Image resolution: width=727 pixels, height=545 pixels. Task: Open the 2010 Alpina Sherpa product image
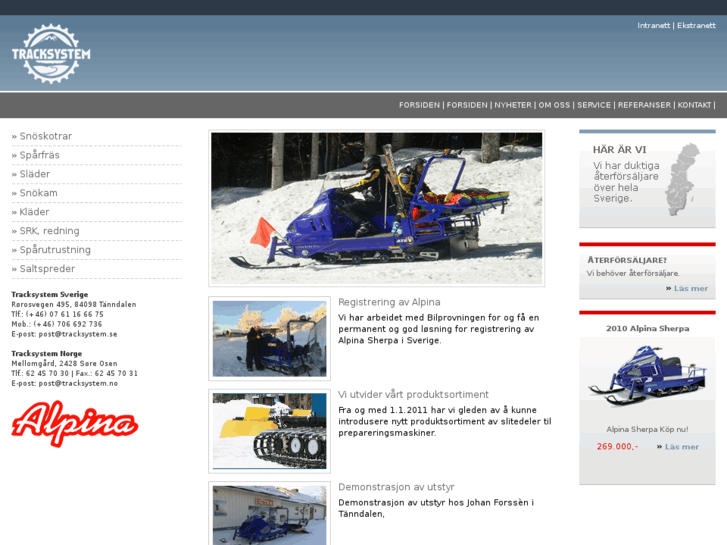click(647, 375)
